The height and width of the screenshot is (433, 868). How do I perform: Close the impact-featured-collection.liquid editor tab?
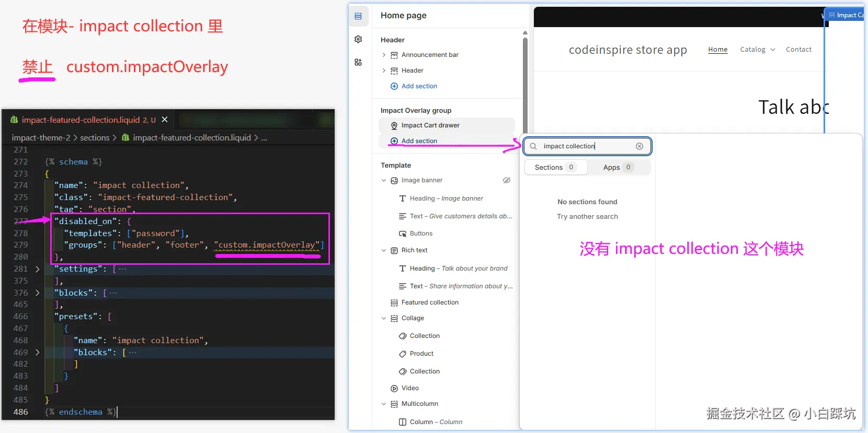[165, 120]
